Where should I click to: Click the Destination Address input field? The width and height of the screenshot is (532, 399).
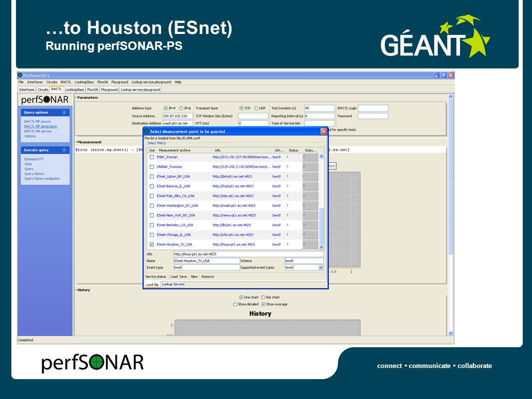[x=178, y=123]
